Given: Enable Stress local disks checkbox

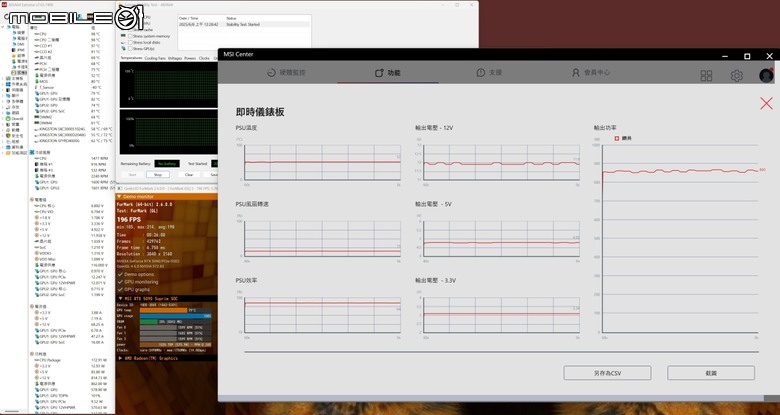Looking at the screenshot, I should pyautogui.click(x=130, y=43).
